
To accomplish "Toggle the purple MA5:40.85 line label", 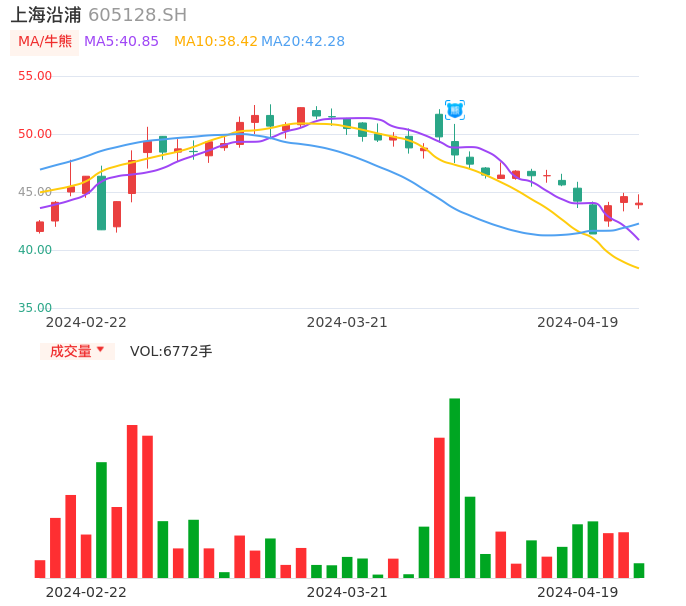I will click(121, 42).
